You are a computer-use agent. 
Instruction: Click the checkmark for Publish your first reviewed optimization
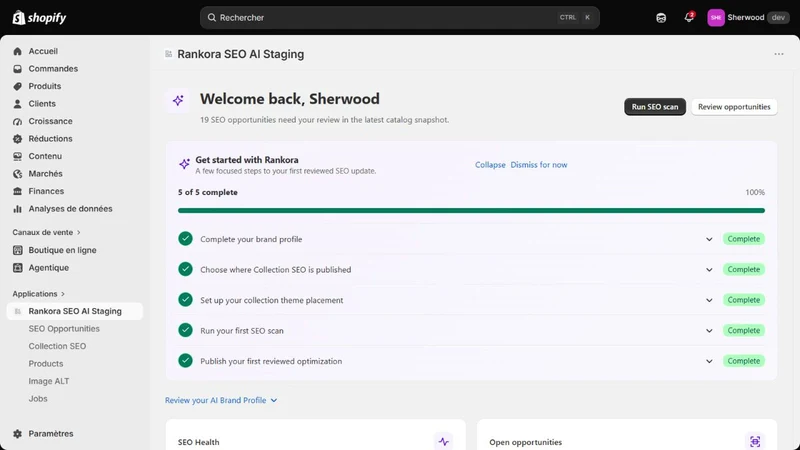pos(185,361)
